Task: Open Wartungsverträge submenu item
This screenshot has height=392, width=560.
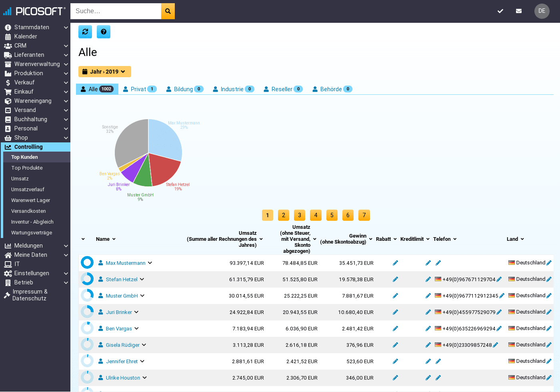Action: click(32, 233)
